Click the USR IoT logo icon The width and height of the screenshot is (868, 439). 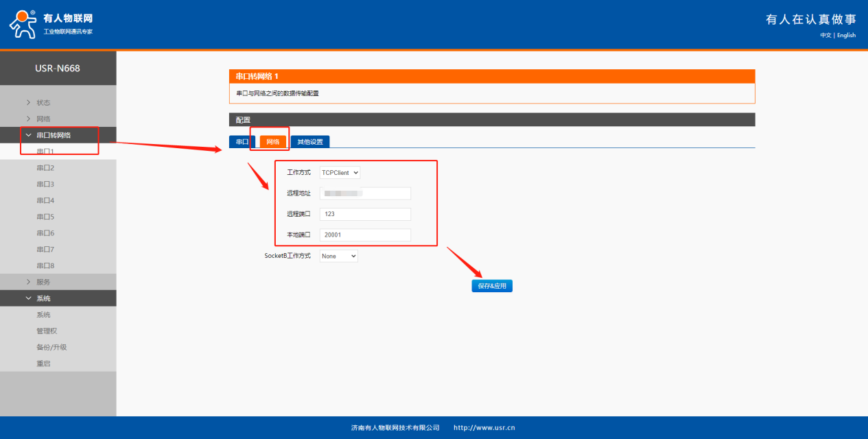coord(23,25)
